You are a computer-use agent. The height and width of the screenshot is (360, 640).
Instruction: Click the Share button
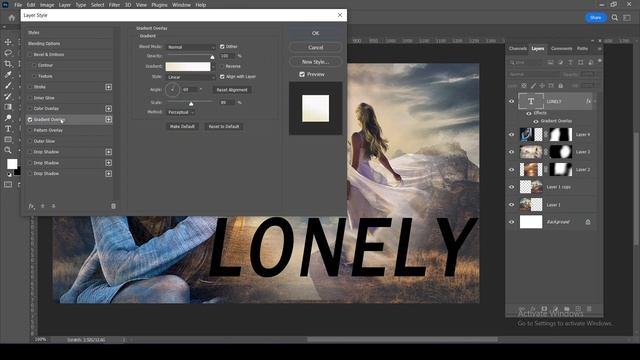(x=596, y=18)
